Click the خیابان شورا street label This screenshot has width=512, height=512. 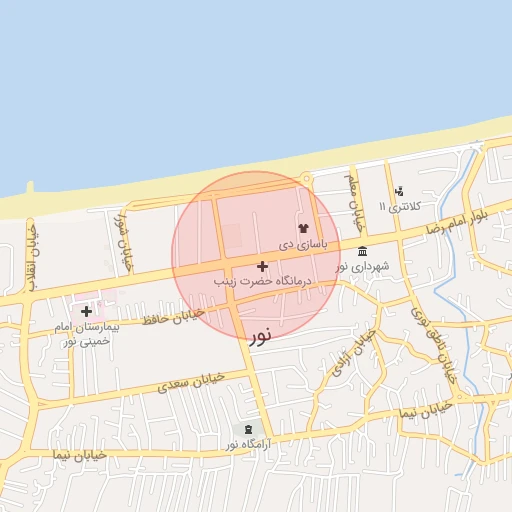(x=124, y=242)
